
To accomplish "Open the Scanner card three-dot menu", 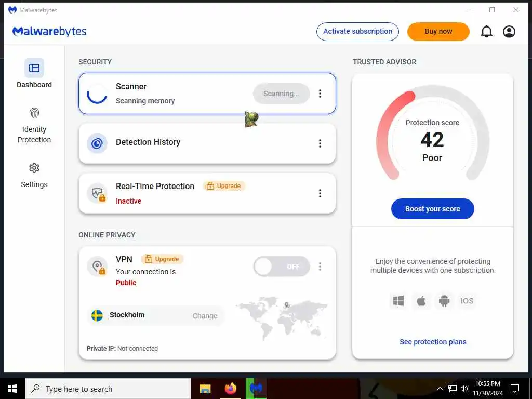I will point(320,94).
